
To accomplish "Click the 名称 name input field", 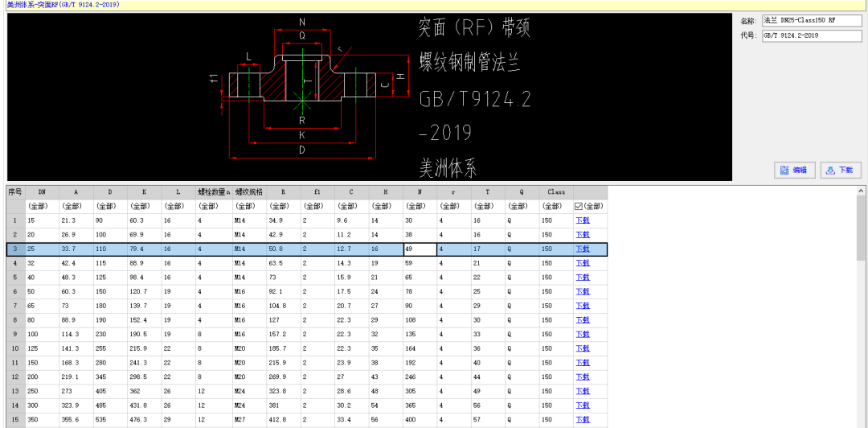I will pyautogui.click(x=810, y=20).
